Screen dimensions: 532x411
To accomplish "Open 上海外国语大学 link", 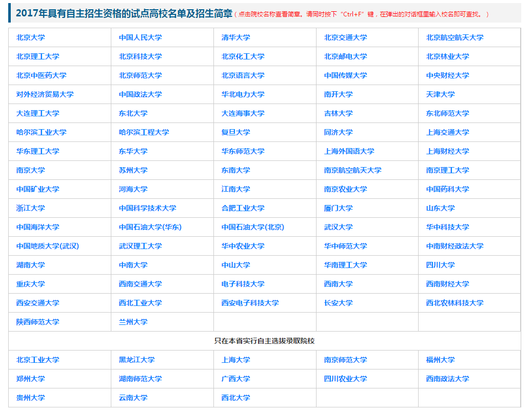I will pyautogui.click(x=349, y=152).
